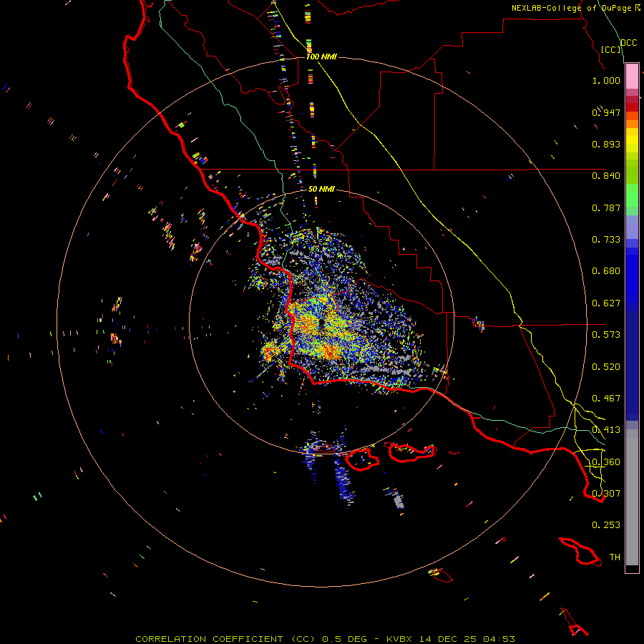Click the [CC] legend title
Image resolution: width=644 pixels, height=644 pixels.
pyautogui.click(x=611, y=49)
